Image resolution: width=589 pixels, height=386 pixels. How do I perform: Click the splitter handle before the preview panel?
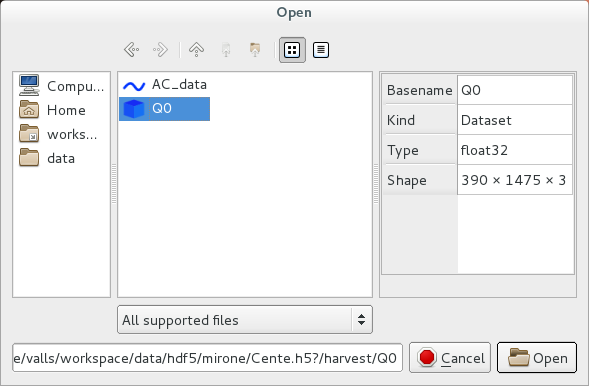coord(376,184)
